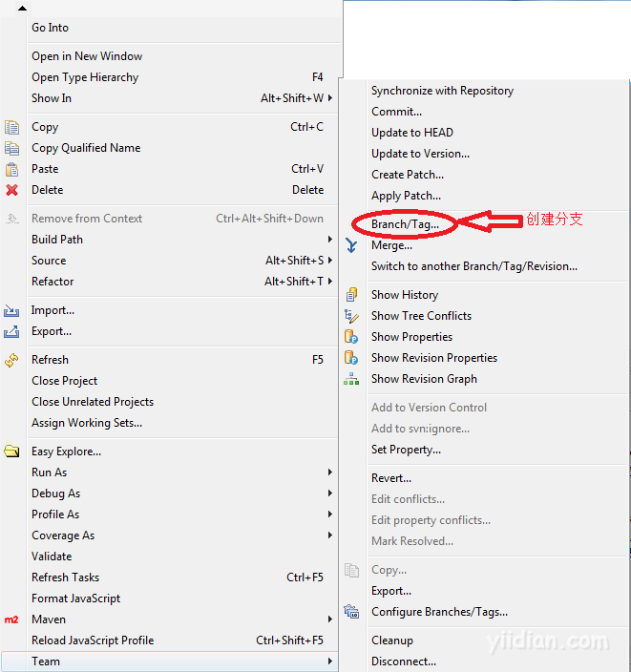The image size is (631, 672).
Task: Select Close Unrelated Projects
Action: [x=93, y=402]
